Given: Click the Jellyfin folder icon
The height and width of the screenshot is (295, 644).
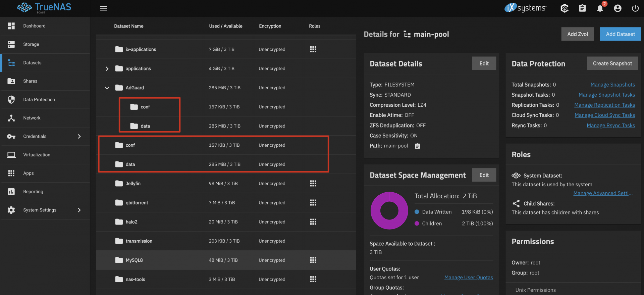Looking at the screenshot, I should [119, 184].
